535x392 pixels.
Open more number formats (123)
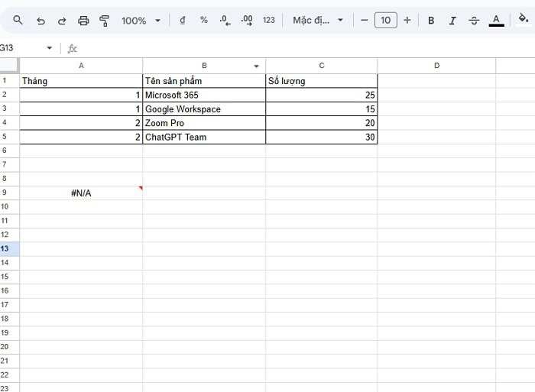268,20
